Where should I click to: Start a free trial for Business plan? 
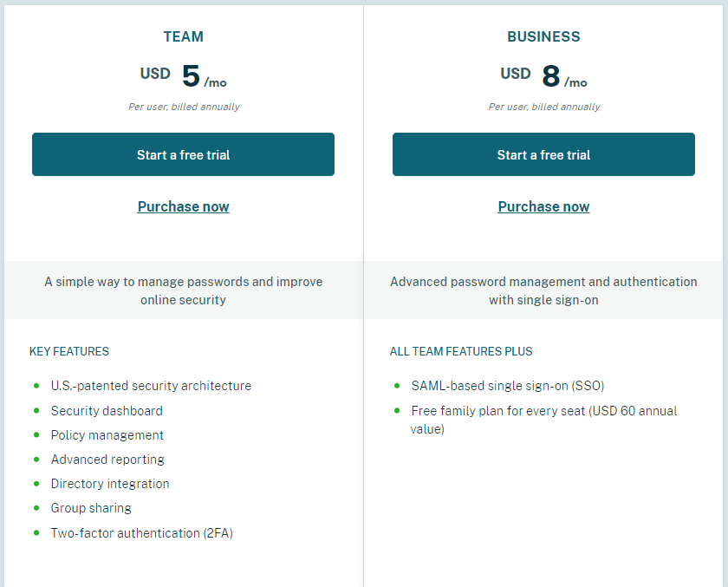click(x=543, y=154)
